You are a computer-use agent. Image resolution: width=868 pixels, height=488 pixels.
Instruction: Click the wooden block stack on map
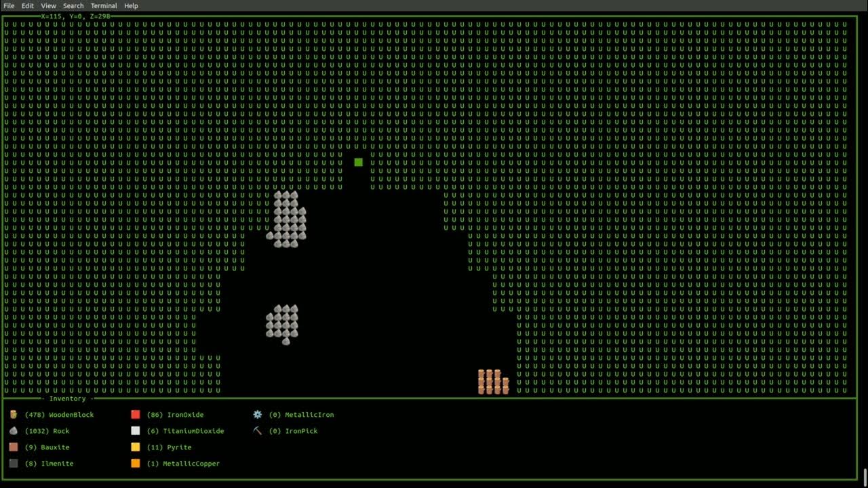pyautogui.click(x=494, y=382)
